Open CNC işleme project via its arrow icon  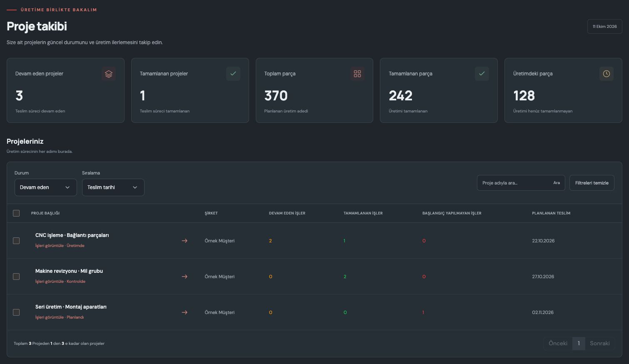pos(185,241)
